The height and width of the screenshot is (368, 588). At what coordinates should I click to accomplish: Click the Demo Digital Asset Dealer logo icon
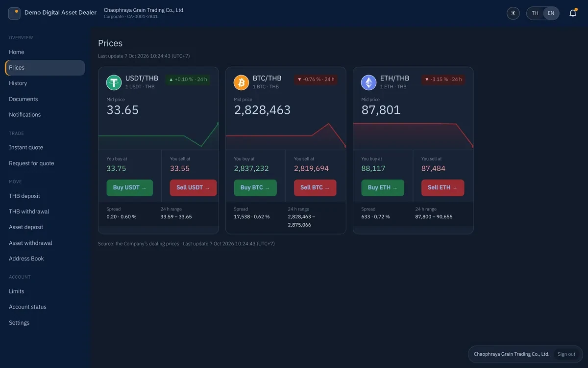pos(14,13)
